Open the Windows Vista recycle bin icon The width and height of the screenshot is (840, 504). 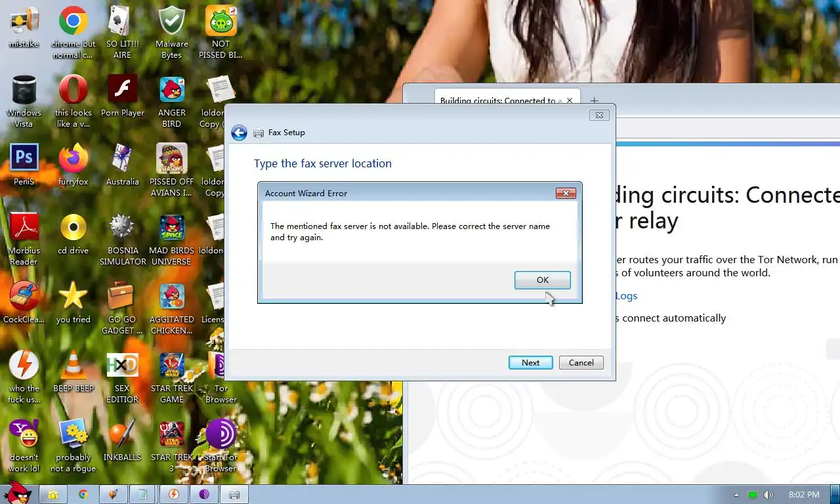coord(24,100)
